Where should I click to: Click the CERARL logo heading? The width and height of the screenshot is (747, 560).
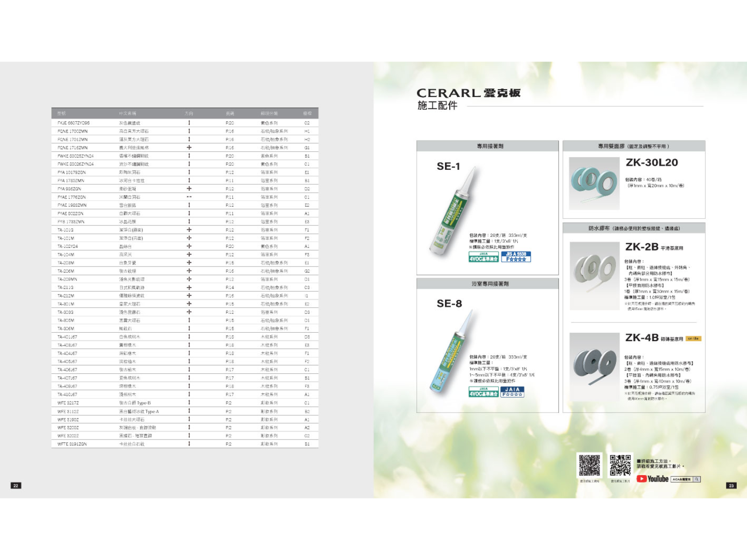click(468, 93)
